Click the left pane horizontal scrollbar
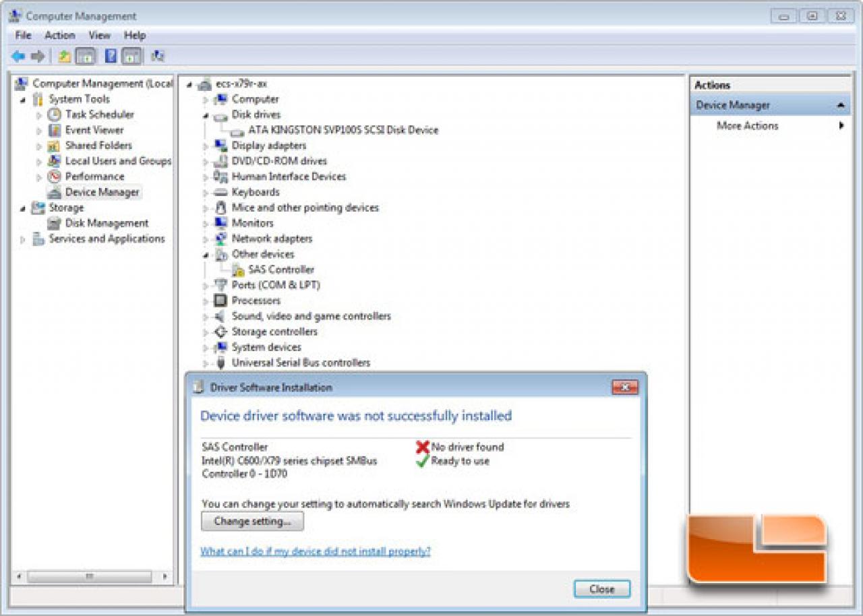 coord(90,577)
